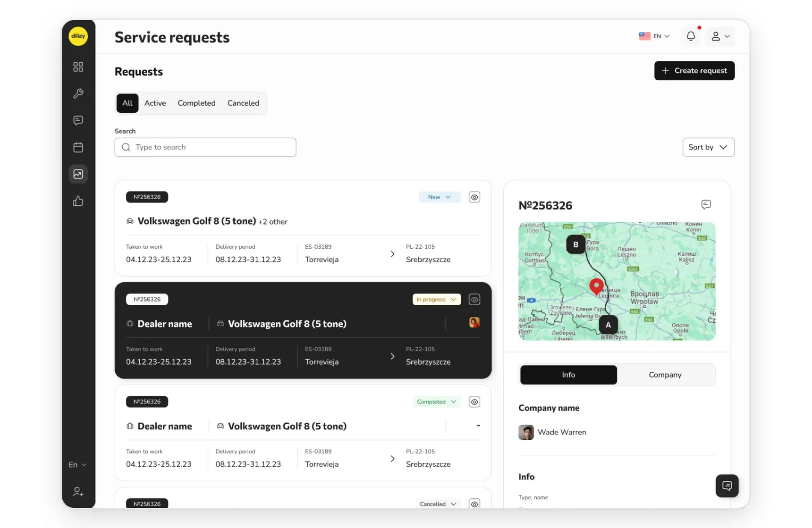Viewport: 812px width, 528px height.
Task: Click dealer icon on the In progress card
Action: tap(130, 324)
